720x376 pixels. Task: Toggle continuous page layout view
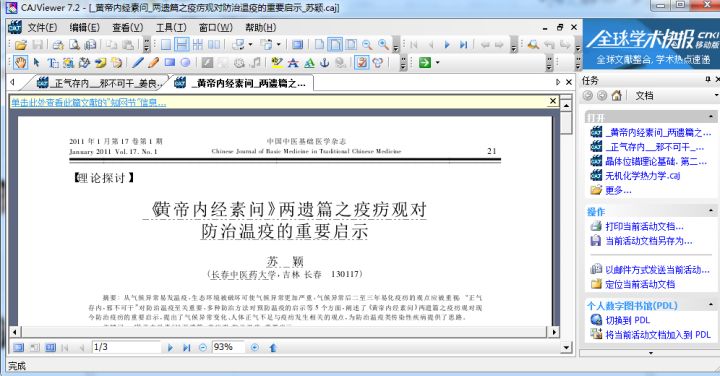click(x=182, y=45)
